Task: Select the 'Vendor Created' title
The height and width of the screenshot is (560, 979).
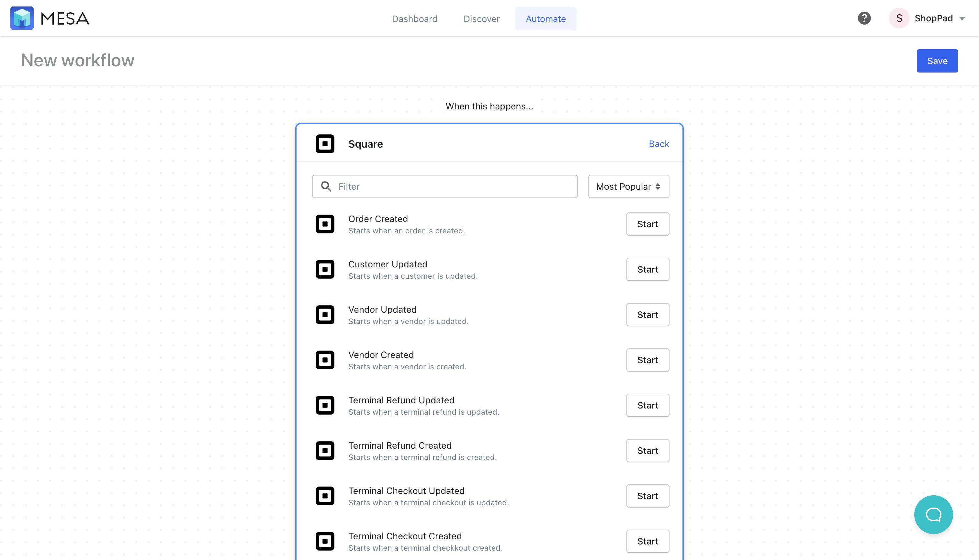Action: 381,355
